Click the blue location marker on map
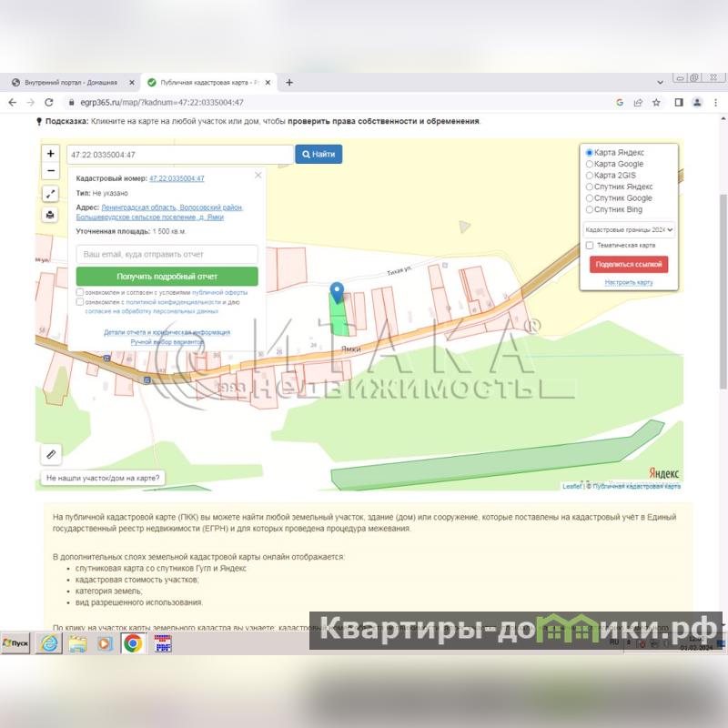 point(338,292)
